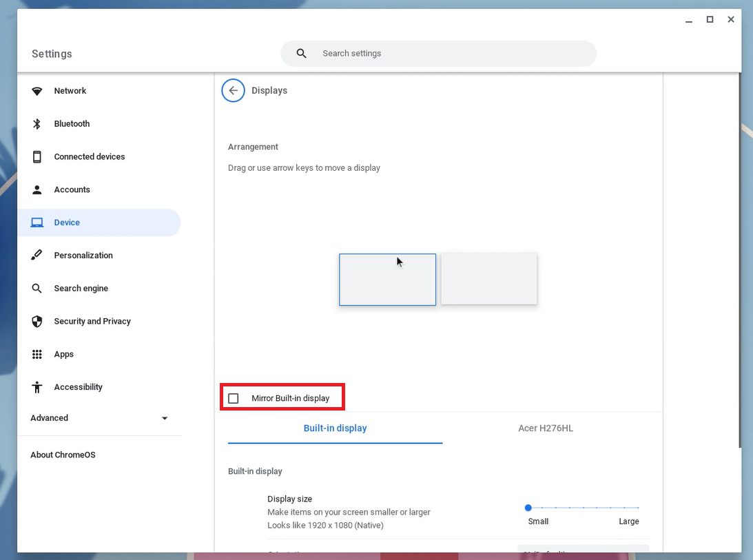Click the Accounts person icon
The image size is (753, 560).
point(37,189)
